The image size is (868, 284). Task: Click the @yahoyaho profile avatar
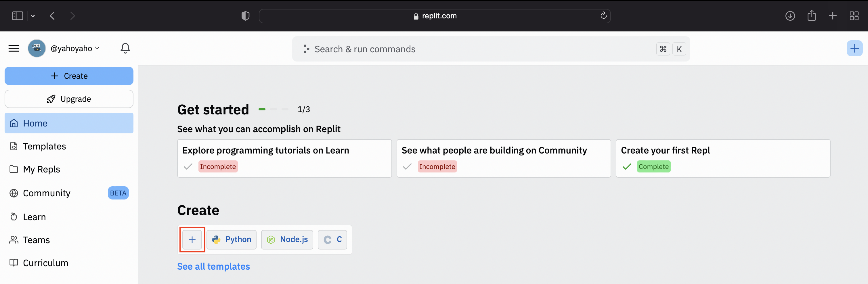(37, 48)
